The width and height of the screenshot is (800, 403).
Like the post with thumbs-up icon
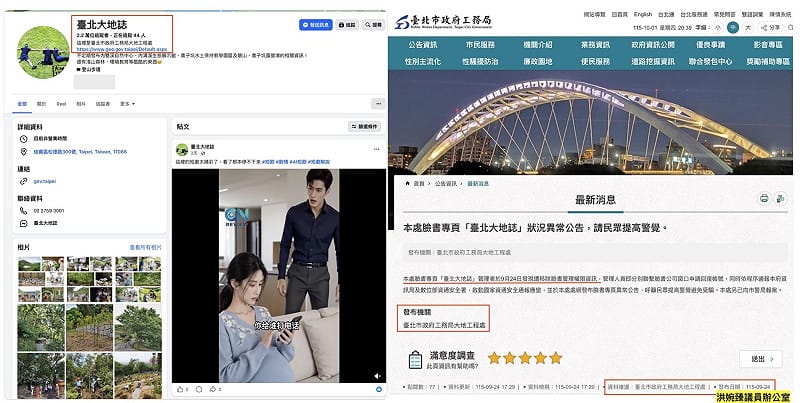(x=180, y=390)
